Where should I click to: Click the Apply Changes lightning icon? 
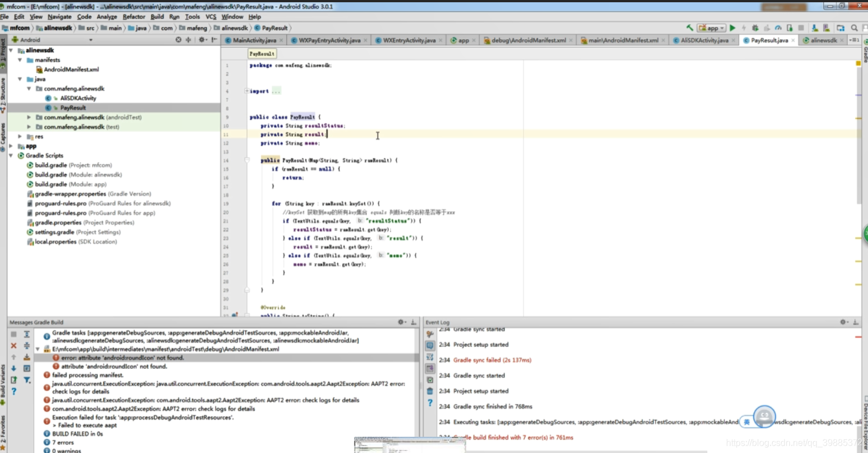point(744,27)
